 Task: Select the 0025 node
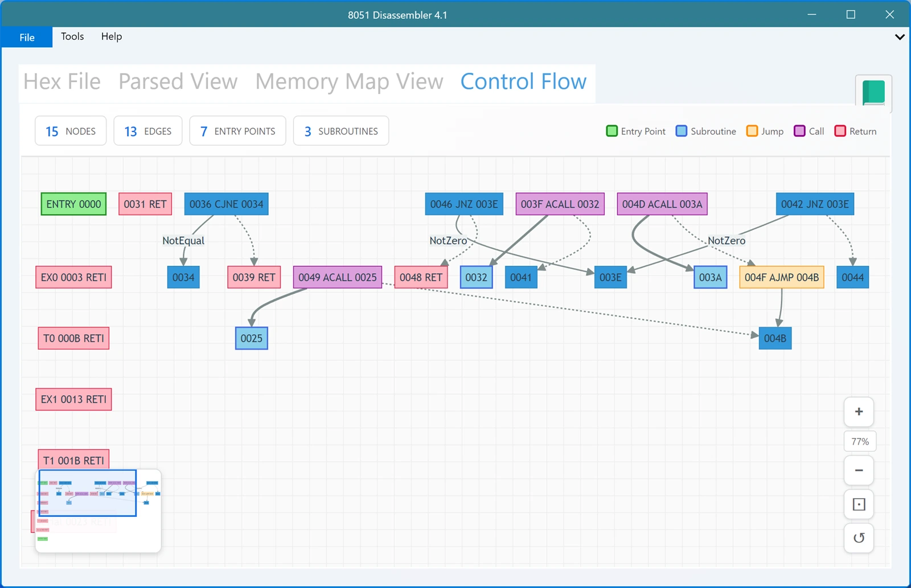(x=251, y=338)
